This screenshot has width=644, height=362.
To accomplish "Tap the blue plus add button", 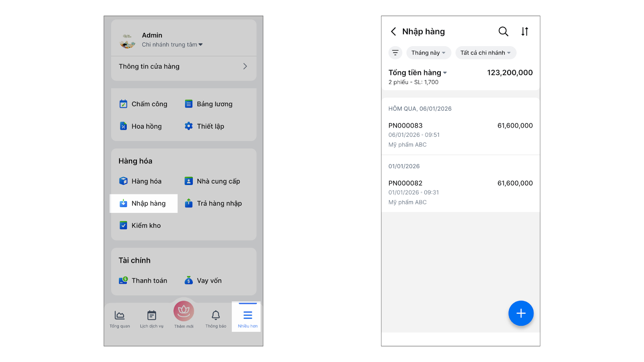I will coord(521,313).
